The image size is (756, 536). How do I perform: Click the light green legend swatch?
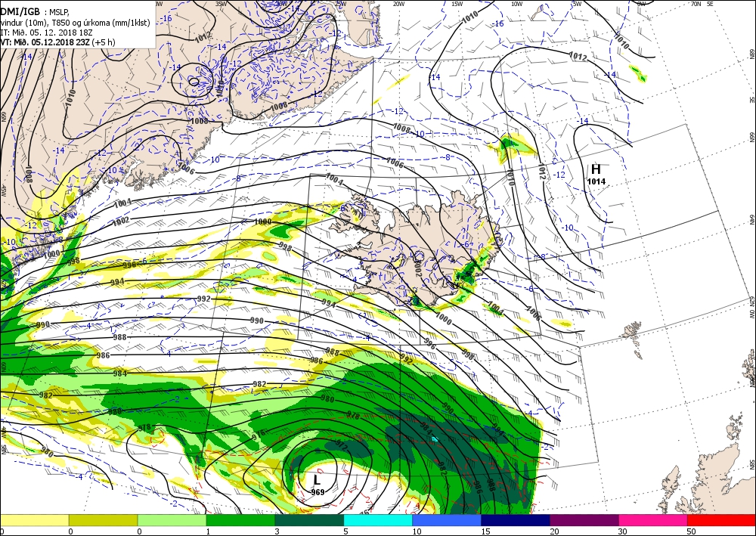coord(172,520)
